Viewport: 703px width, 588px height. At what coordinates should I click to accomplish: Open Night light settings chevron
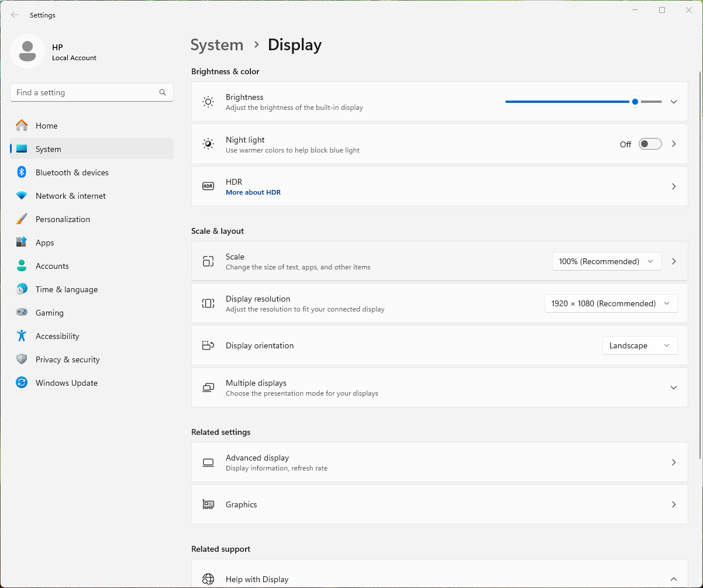674,144
